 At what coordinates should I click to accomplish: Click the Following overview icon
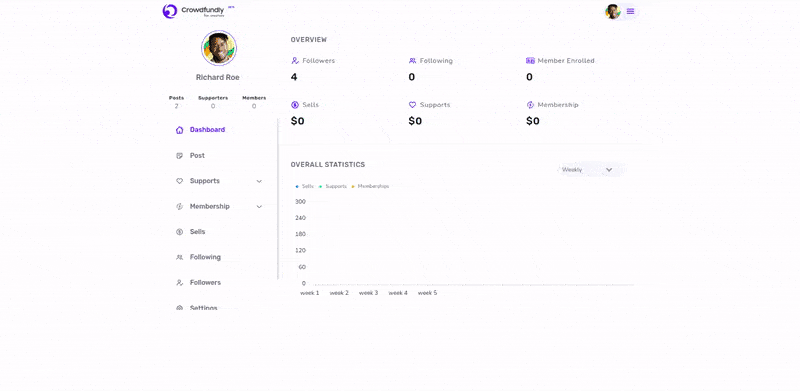[x=412, y=61]
